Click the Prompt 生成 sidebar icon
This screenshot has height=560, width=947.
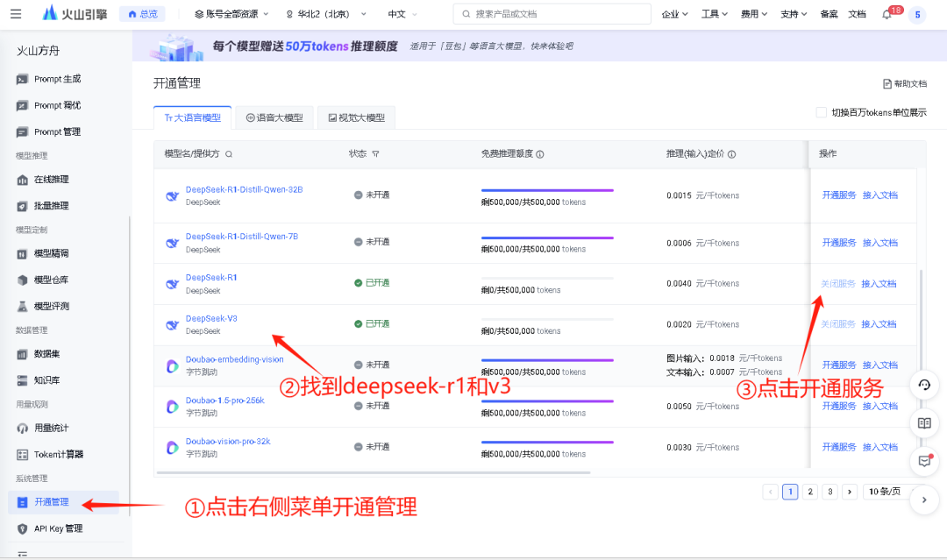tap(22, 79)
